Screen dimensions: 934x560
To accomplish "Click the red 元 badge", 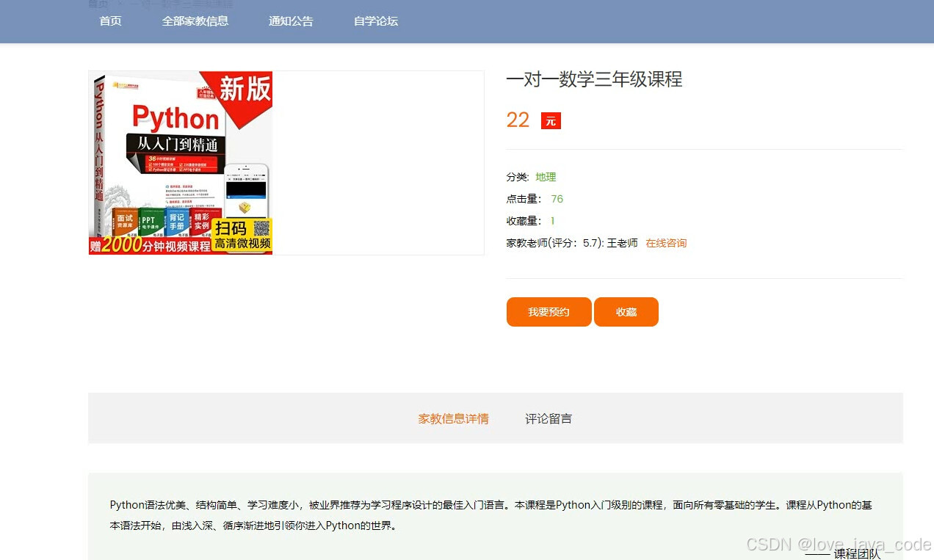I will tap(551, 121).
